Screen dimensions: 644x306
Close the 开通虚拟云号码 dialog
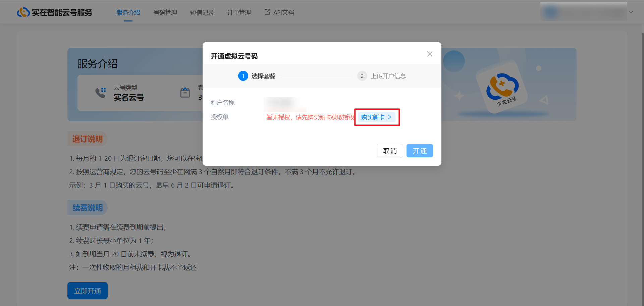pos(429,54)
